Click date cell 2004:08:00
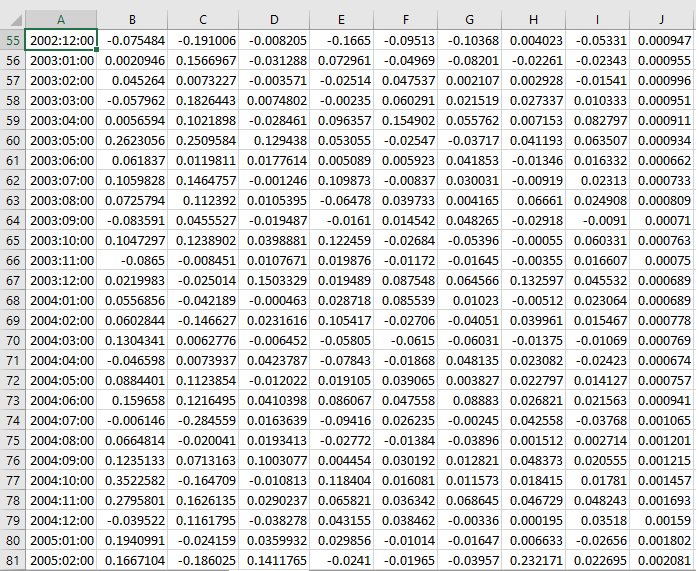 point(61,440)
